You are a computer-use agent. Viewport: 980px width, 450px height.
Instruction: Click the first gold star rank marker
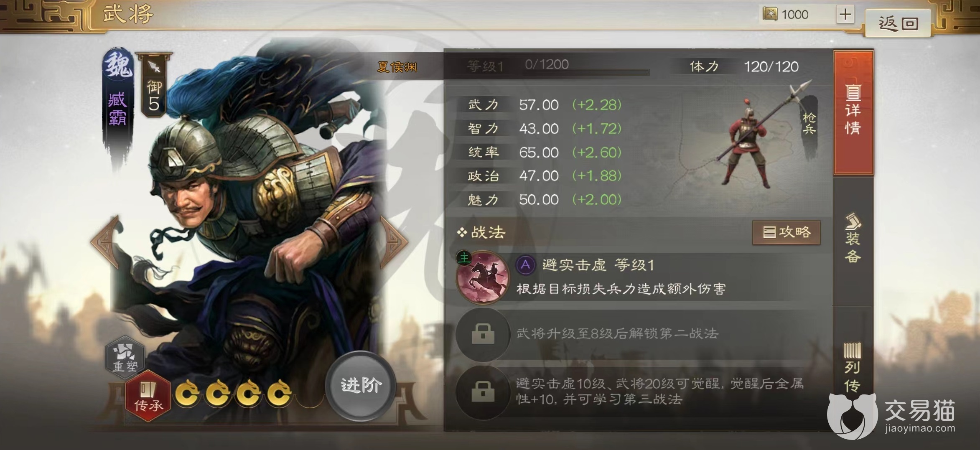187,393
